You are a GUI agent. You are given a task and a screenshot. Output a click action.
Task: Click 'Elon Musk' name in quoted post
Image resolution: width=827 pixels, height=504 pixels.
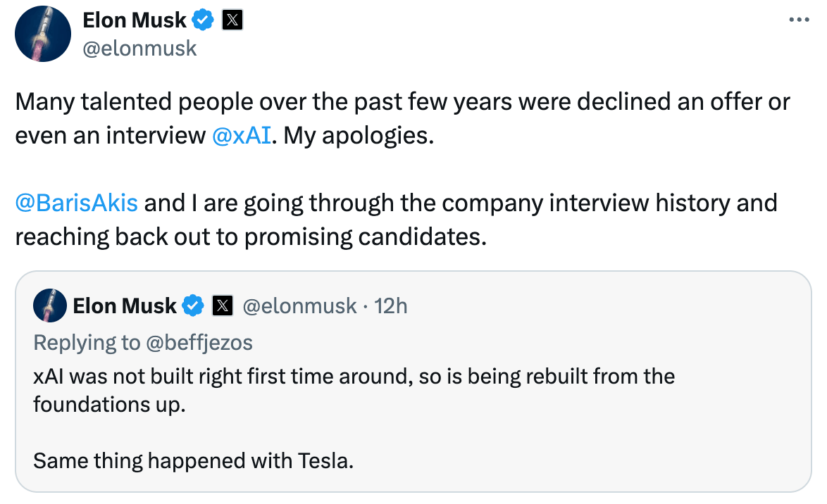pyautogui.click(x=125, y=306)
